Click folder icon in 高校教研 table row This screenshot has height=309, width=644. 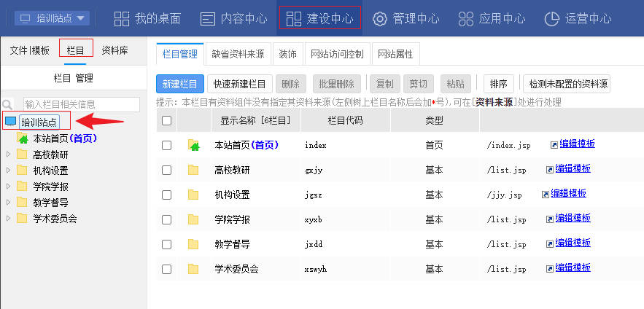pos(193,170)
